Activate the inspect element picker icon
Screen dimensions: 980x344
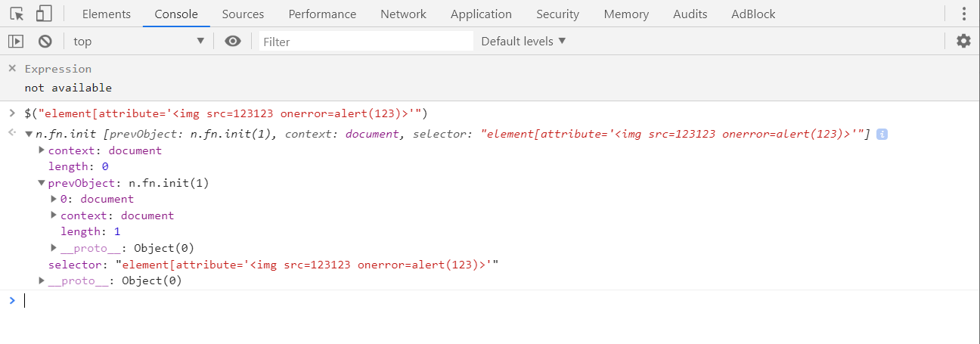pyautogui.click(x=17, y=14)
